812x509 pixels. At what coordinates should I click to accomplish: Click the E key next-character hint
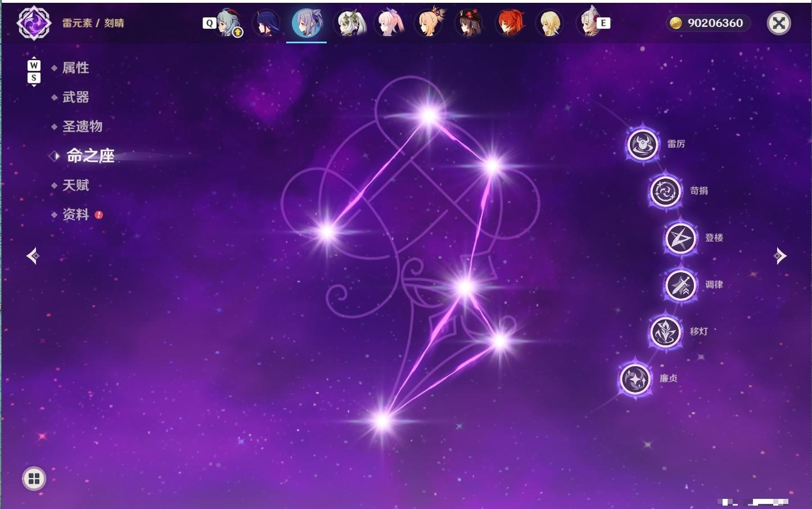pyautogui.click(x=603, y=23)
